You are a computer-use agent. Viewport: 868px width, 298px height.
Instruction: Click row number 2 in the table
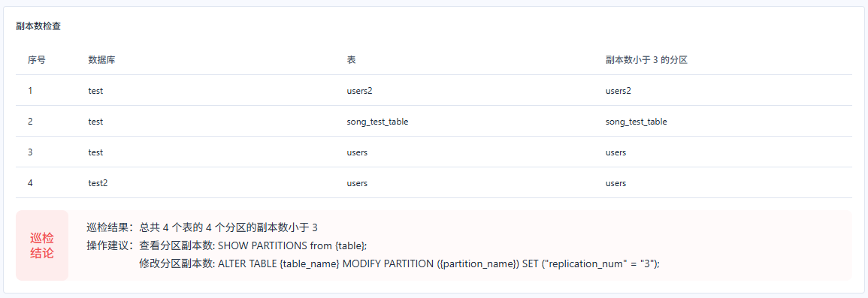(31, 122)
